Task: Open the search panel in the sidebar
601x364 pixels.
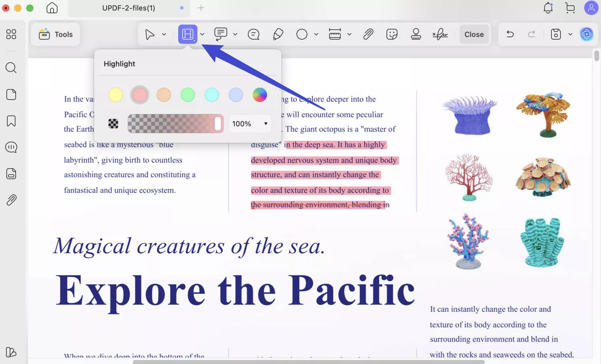Action: point(11,68)
